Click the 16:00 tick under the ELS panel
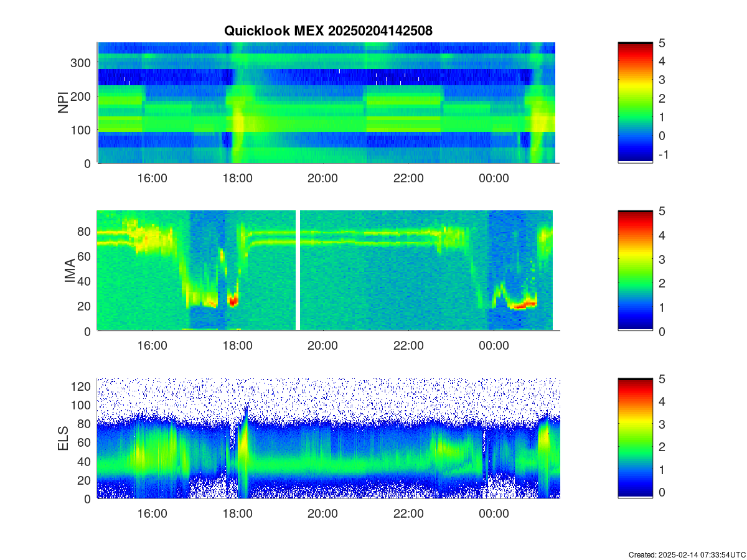This screenshot has height=560, width=747. 152,513
